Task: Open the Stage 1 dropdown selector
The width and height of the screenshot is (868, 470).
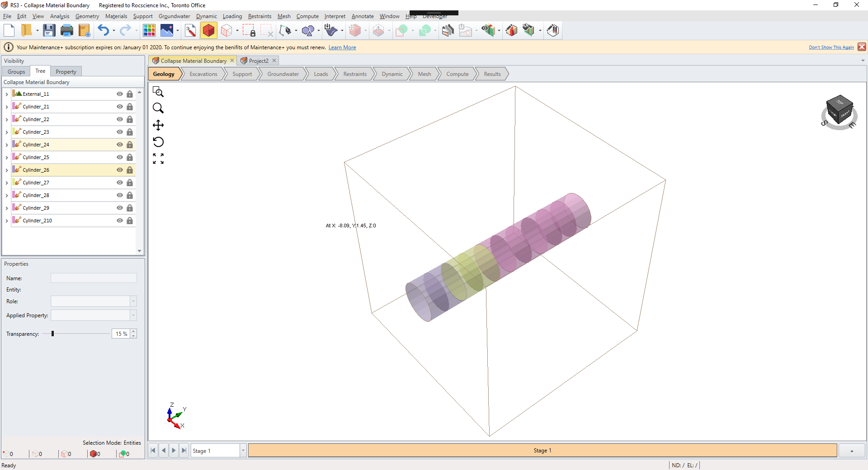Action: coord(243,451)
